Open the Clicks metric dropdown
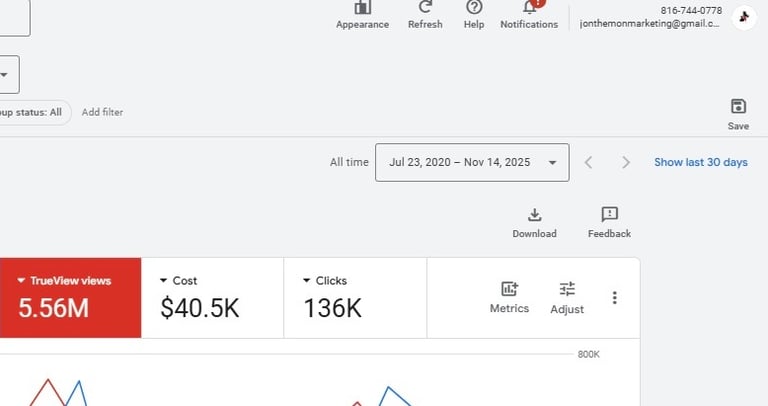This screenshot has width=768, height=406. coord(307,281)
